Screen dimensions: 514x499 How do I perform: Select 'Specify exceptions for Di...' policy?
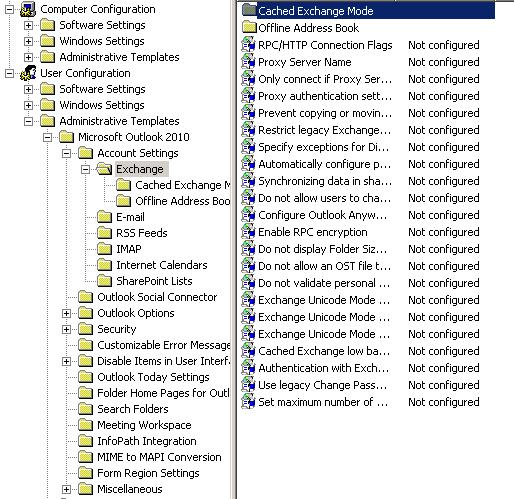tap(324, 147)
